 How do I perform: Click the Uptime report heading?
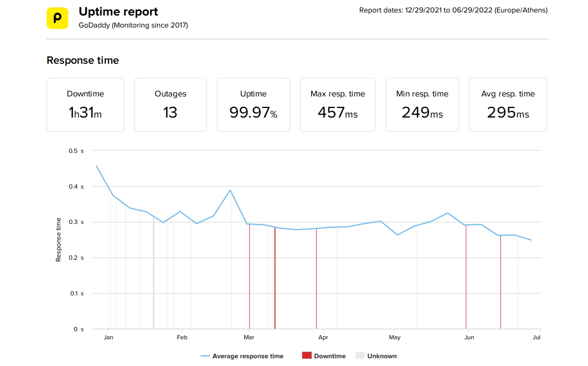point(118,12)
